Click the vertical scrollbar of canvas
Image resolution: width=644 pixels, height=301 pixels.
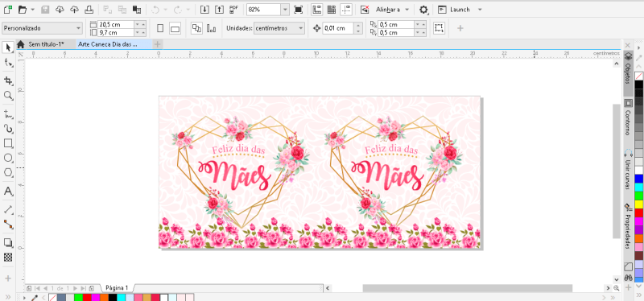pyautogui.click(x=616, y=171)
